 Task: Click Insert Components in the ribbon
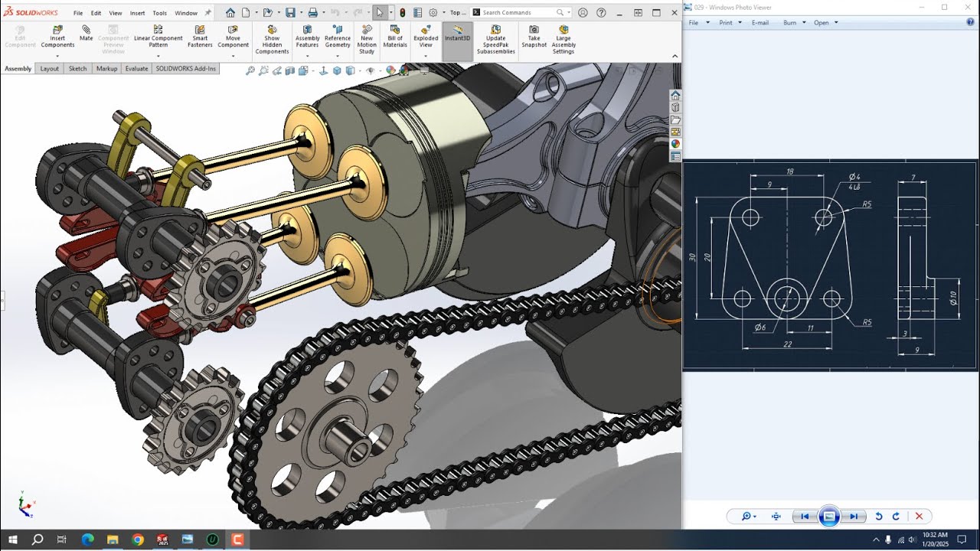click(57, 37)
